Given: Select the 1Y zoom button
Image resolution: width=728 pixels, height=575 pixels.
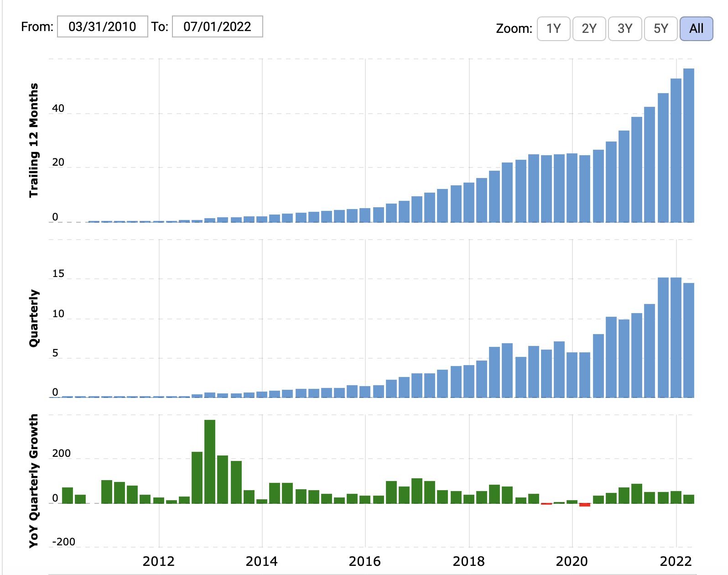Looking at the screenshot, I should 554,29.
